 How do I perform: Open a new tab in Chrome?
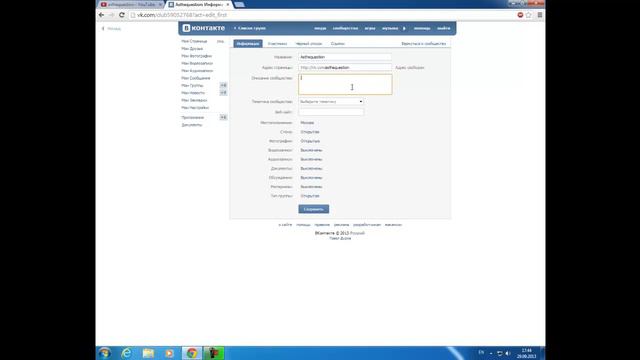[240, 4]
